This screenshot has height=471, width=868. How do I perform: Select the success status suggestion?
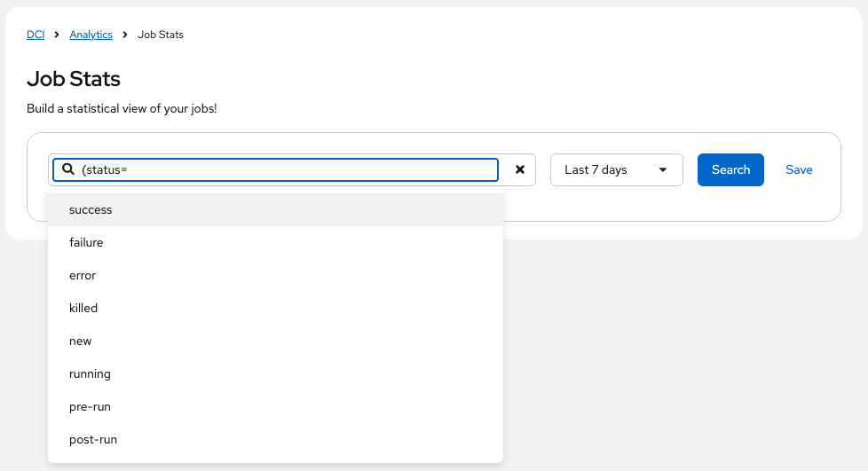[x=276, y=209]
